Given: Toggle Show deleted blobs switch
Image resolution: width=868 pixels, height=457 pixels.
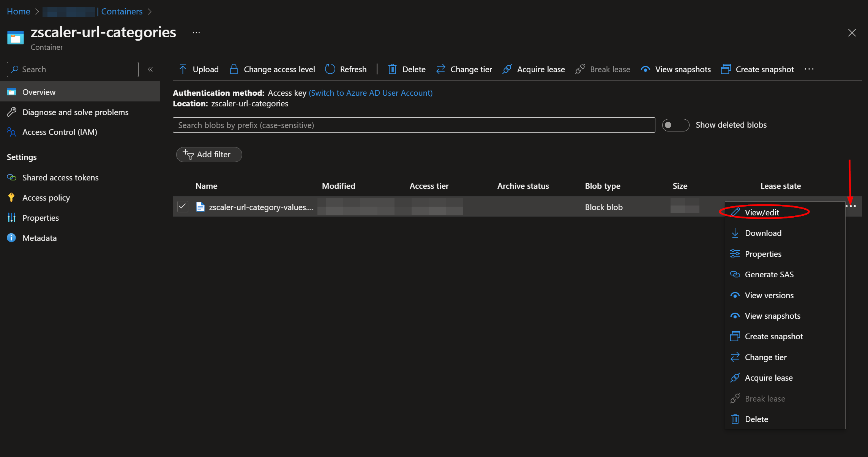Looking at the screenshot, I should click(676, 124).
